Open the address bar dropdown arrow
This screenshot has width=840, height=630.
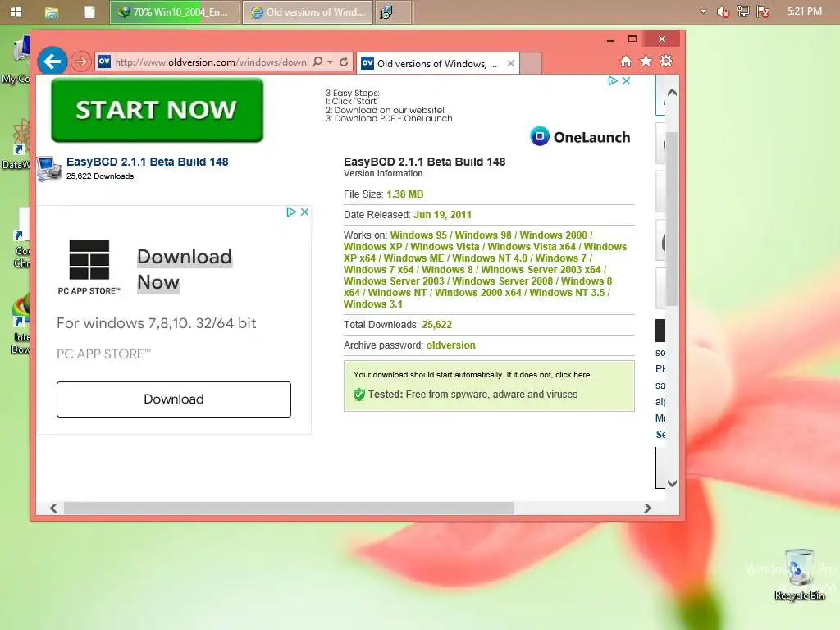point(330,62)
